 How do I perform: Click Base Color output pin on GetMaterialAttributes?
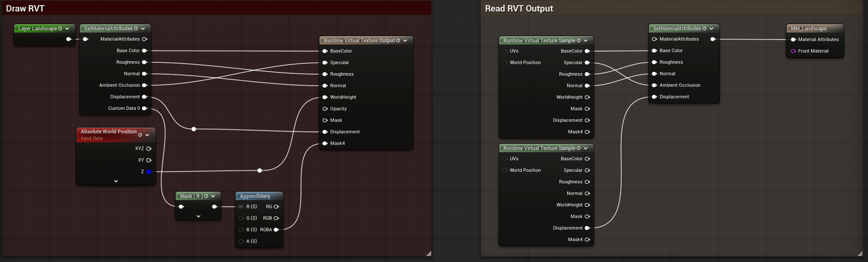click(145, 51)
